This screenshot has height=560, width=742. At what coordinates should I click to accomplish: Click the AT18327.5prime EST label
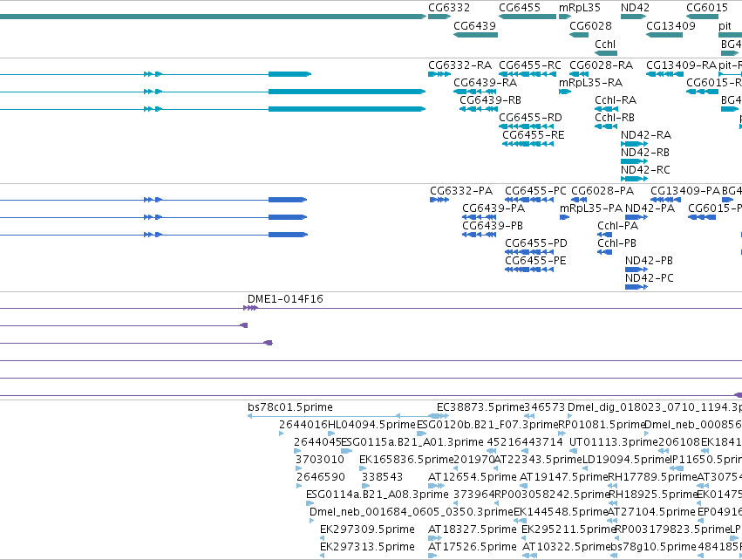pos(473,529)
